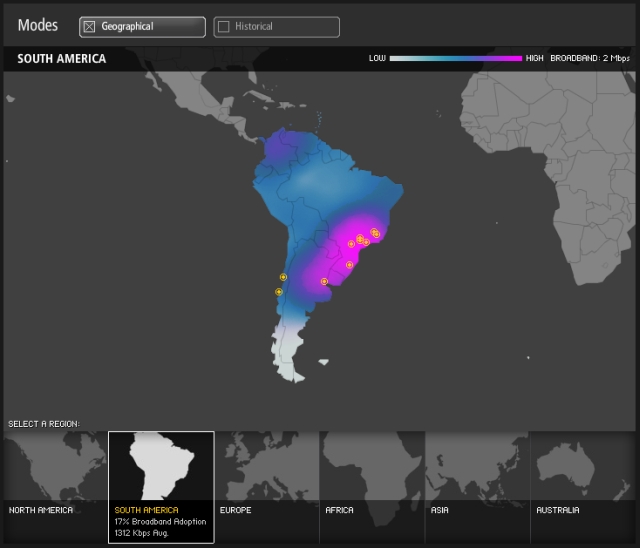This screenshot has width=640, height=548.
Task: Click the "17% Broadband Adoption" text
Action: (x=160, y=521)
